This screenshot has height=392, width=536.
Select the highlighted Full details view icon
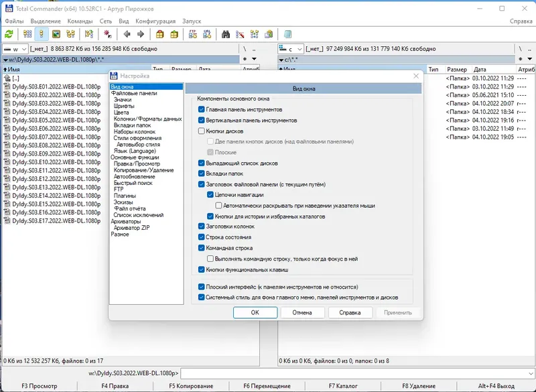click(42, 34)
